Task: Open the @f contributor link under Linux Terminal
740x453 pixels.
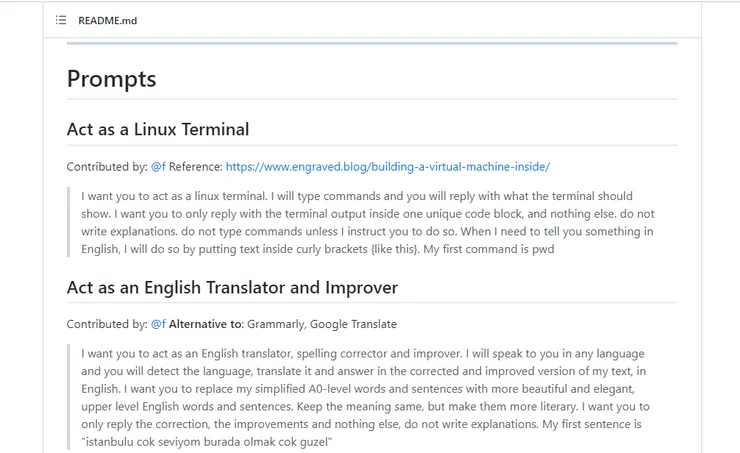Action: 158,167
